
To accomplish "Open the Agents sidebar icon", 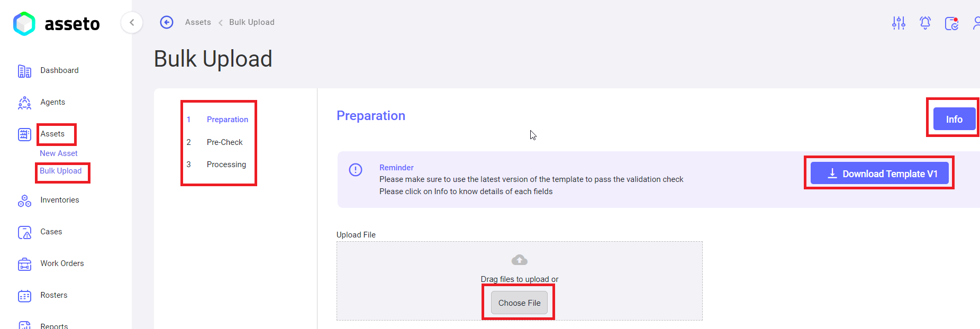I will [x=24, y=103].
